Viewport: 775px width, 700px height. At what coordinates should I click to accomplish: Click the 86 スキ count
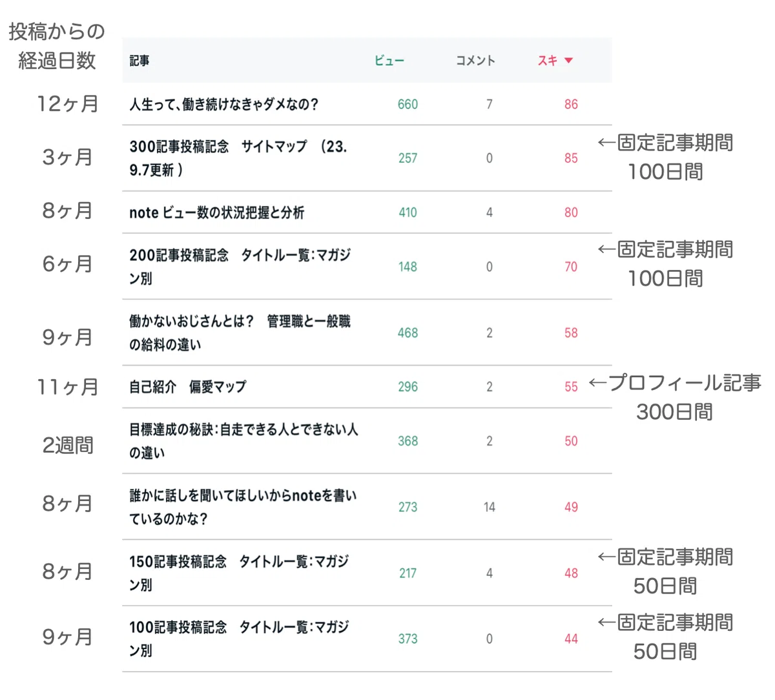click(571, 105)
